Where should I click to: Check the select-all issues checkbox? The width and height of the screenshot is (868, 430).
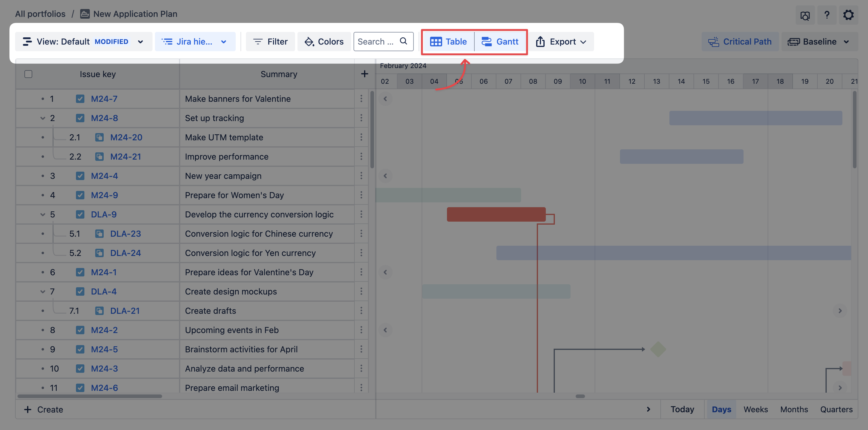28,74
